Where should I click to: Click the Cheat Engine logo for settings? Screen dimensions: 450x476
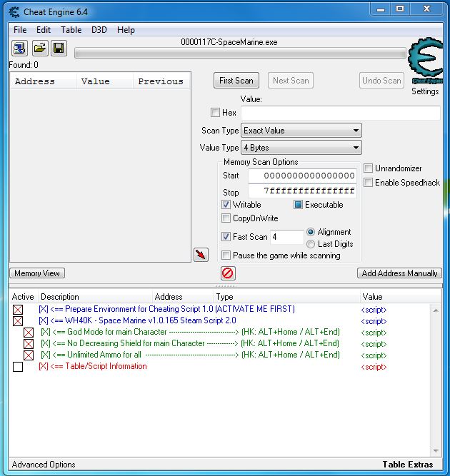tap(426, 61)
